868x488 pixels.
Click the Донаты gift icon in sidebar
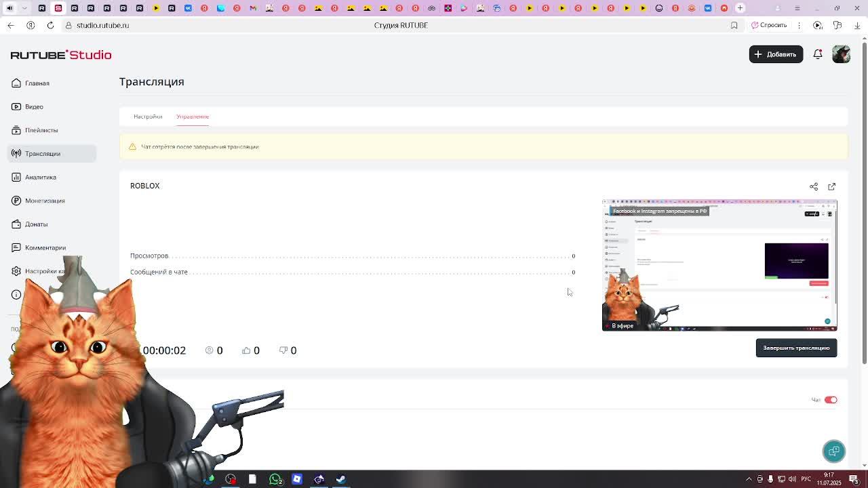(x=16, y=224)
